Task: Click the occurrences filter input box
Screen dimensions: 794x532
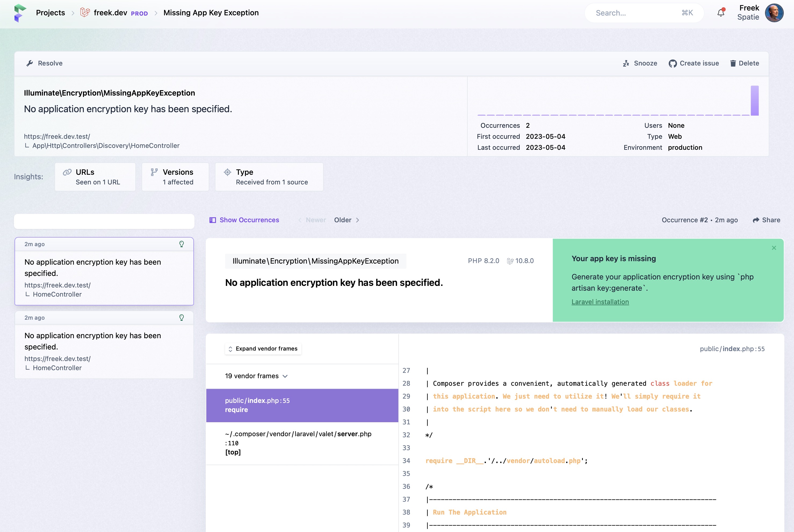Action: point(104,221)
